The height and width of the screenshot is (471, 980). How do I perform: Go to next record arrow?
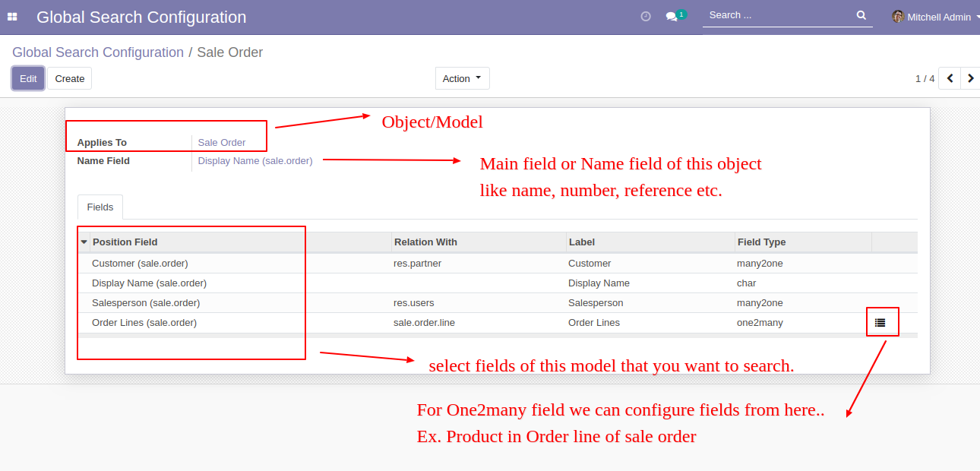click(x=970, y=78)
